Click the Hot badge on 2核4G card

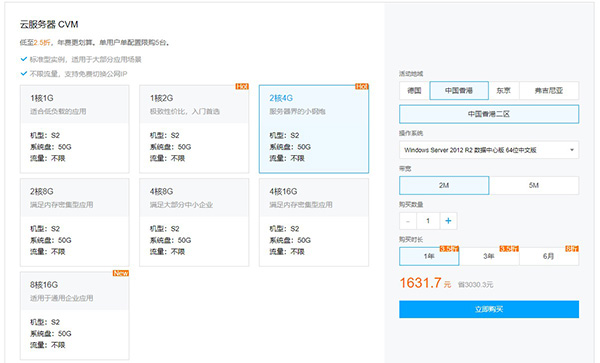(362, 86)
